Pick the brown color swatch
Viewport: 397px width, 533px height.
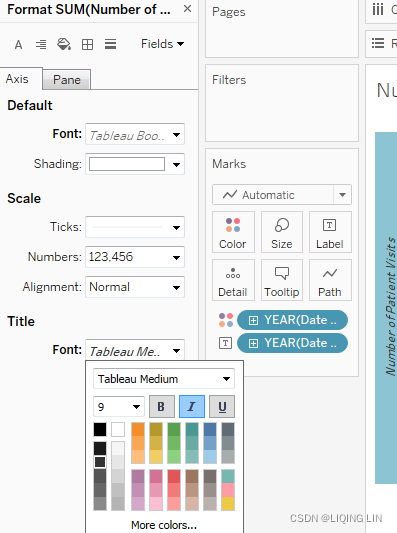point(192,476)
